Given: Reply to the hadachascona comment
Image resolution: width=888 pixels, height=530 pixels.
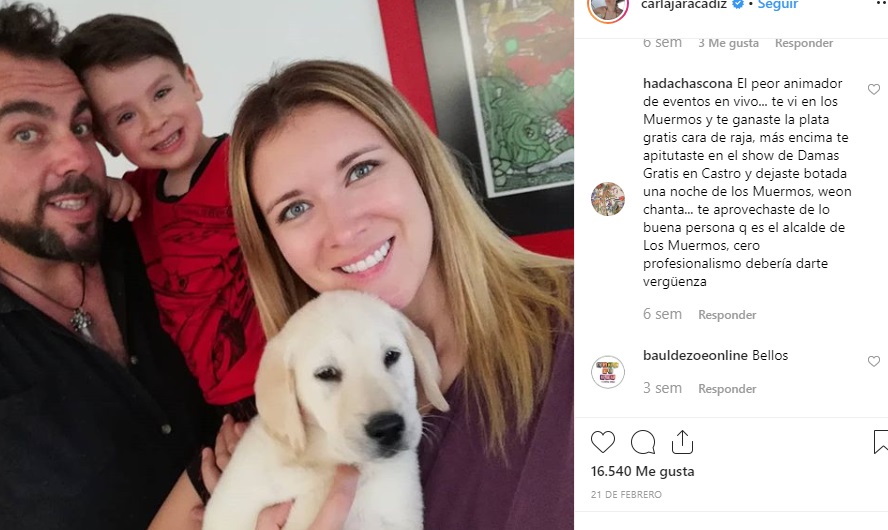Looking at the screenshot, I should click(727, 315).
